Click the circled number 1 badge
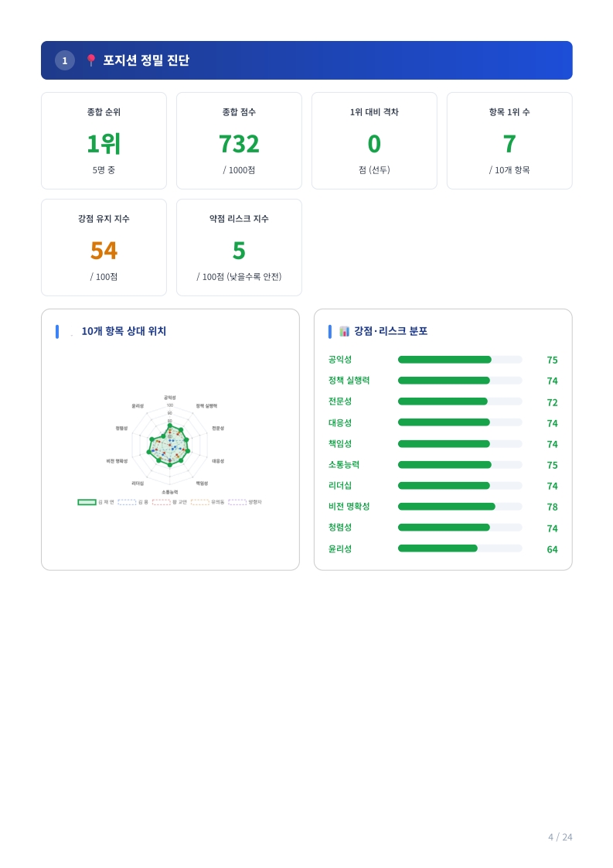The image size is (613, 868). 65,60
